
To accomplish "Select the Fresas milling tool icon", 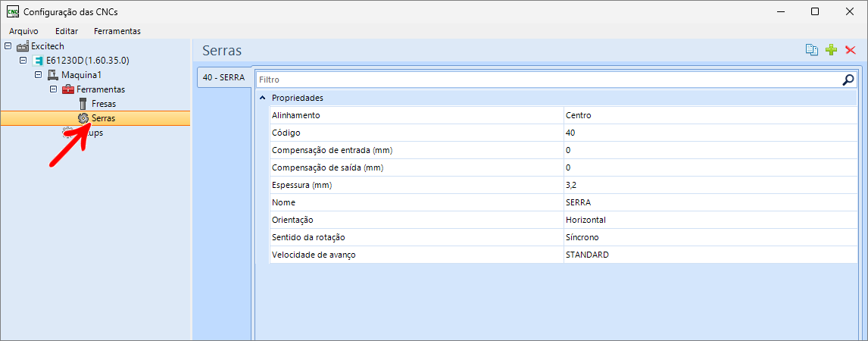I will coord(83,104).
